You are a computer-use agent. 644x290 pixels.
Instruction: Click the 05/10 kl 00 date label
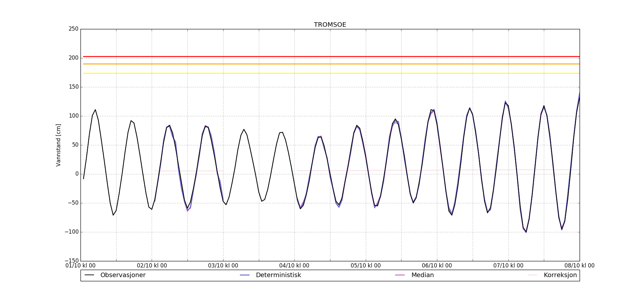pos(365,266)
